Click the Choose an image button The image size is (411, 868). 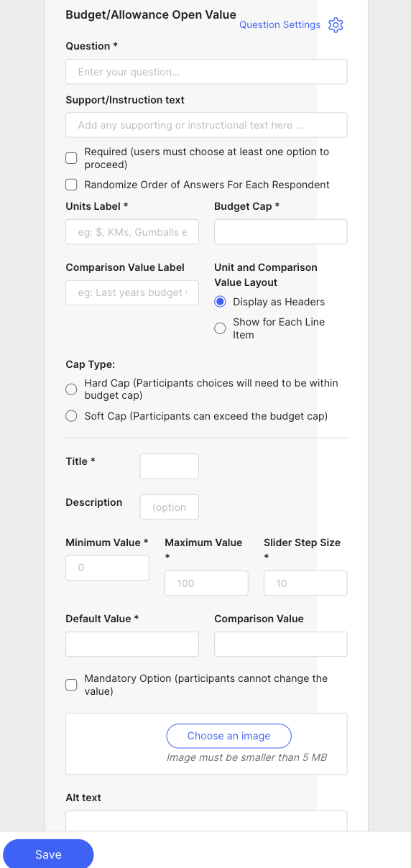pyautogui.click(x=228, y=736)
